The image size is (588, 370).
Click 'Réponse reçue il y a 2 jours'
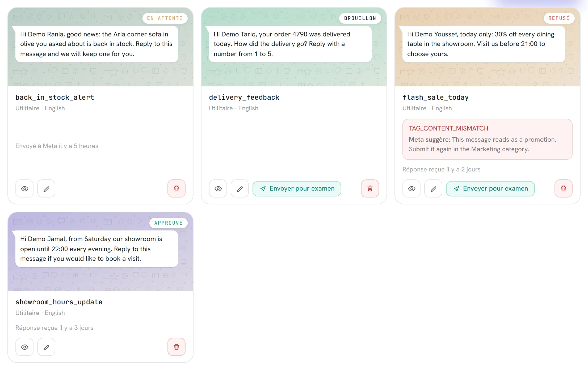point(441,169)
